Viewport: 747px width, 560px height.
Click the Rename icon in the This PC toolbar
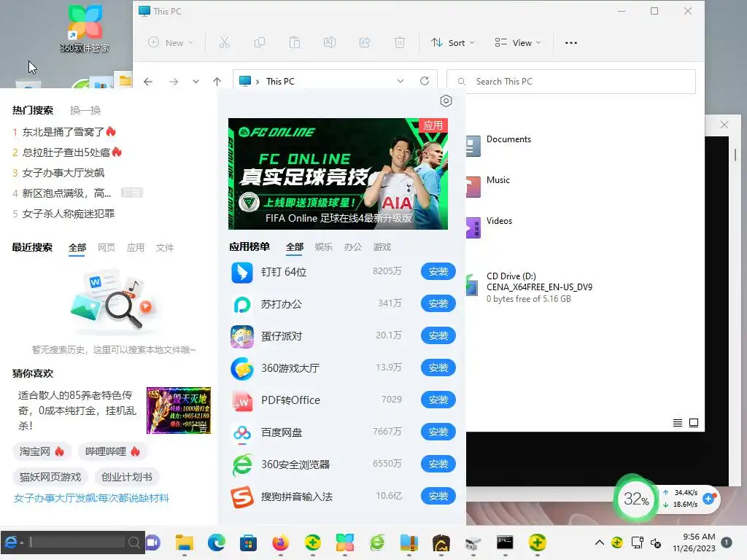(330, 43)
